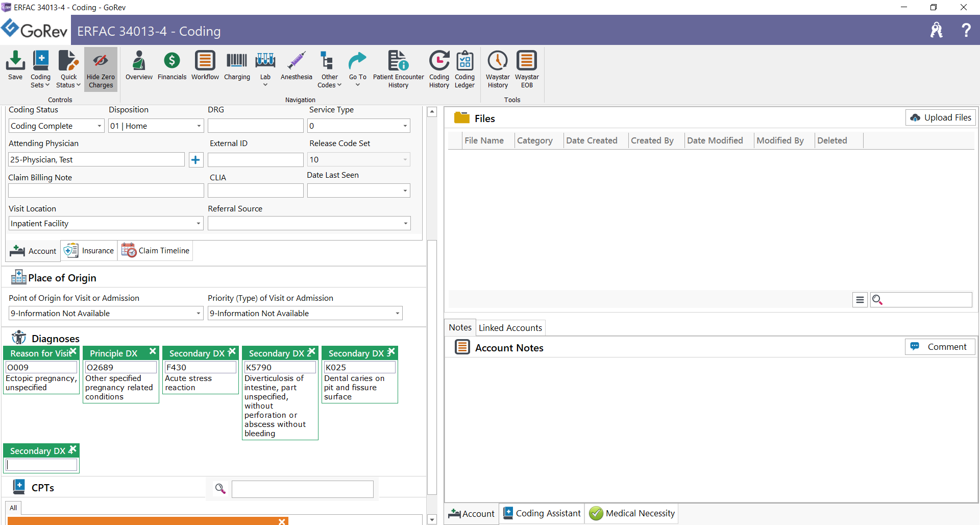The height and width of the screenshot is (525, 980).
Task: Sort files by File Name column
Action: (484, 140)
